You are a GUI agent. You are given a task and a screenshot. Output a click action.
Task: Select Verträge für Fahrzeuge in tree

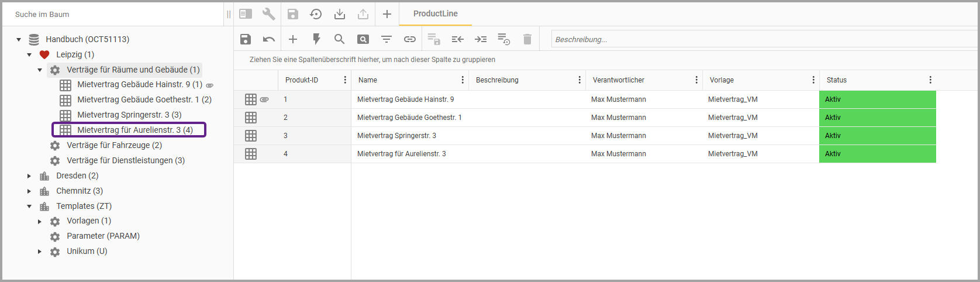click(x=114, y=145)
